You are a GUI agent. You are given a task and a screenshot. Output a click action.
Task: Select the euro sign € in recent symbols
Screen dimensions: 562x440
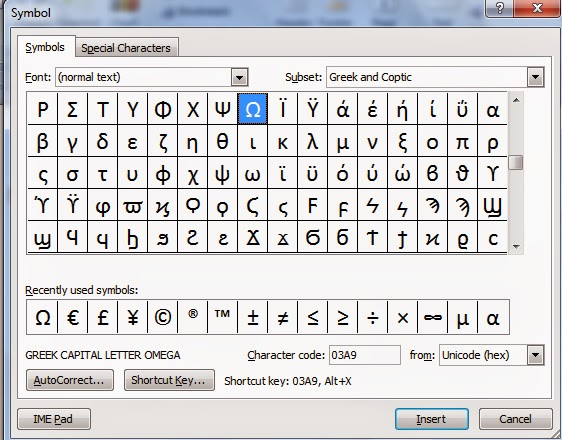(72, 317)
